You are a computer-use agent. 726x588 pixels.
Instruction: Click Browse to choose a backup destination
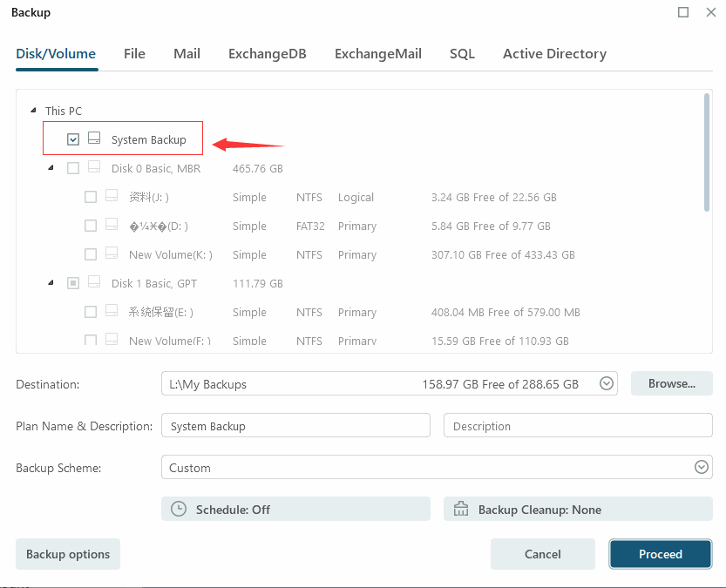click(671, 383)
